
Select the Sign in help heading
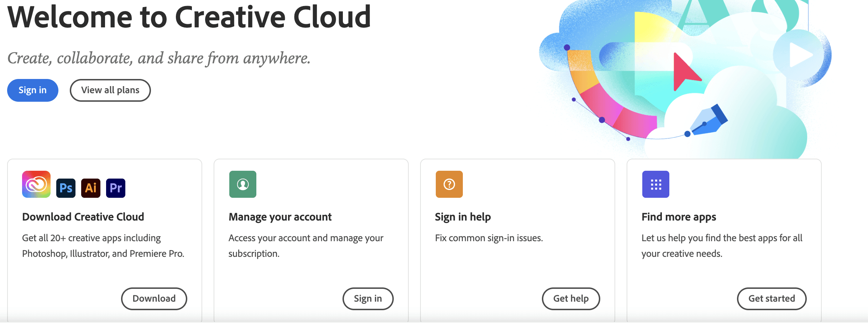463,217
